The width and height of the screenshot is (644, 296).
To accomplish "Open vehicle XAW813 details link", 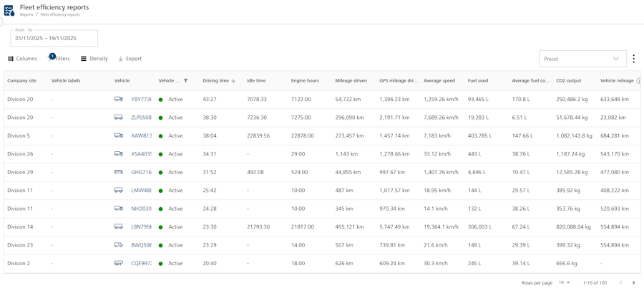I will (x=141, y=136).
